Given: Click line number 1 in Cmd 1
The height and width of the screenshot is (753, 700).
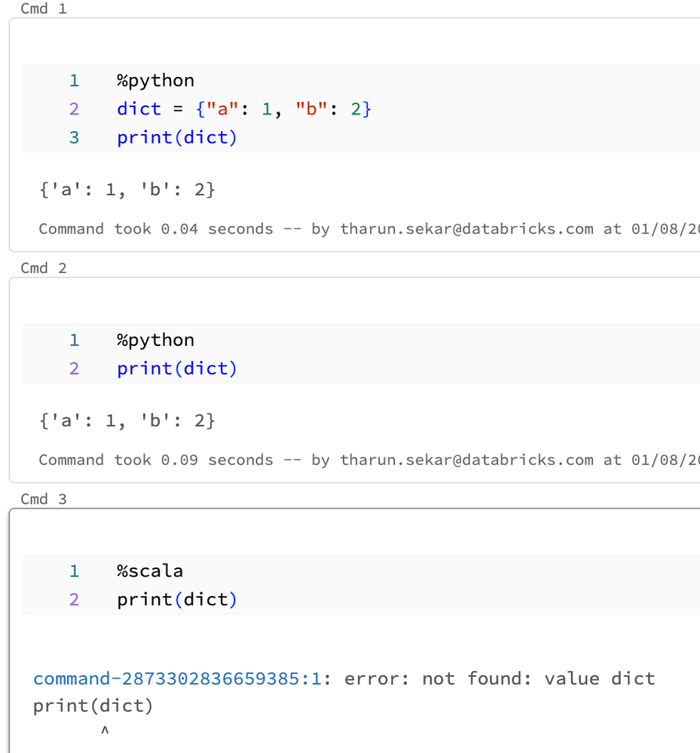Looking at the screenshot, I should (x=74, y=81).
